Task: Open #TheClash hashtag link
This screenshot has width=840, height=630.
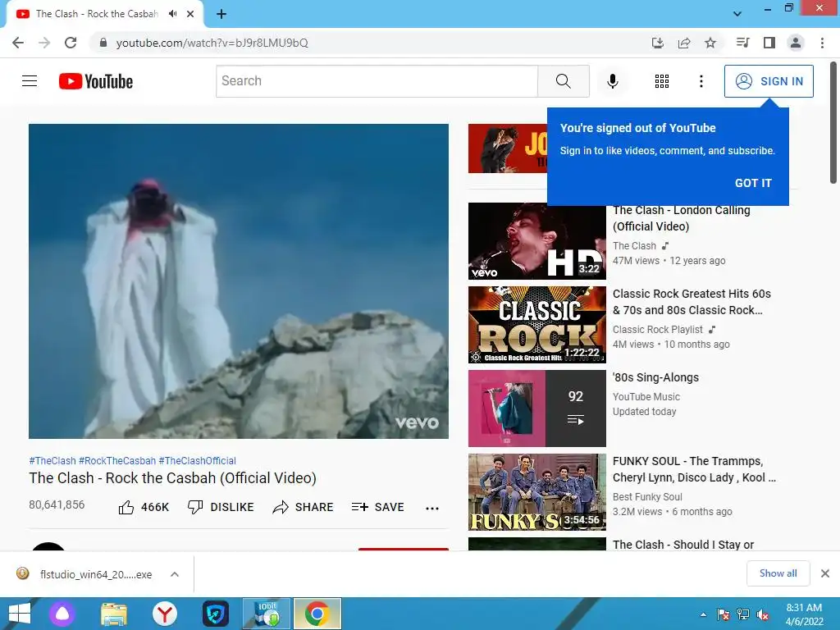Action: pos(52,461)
